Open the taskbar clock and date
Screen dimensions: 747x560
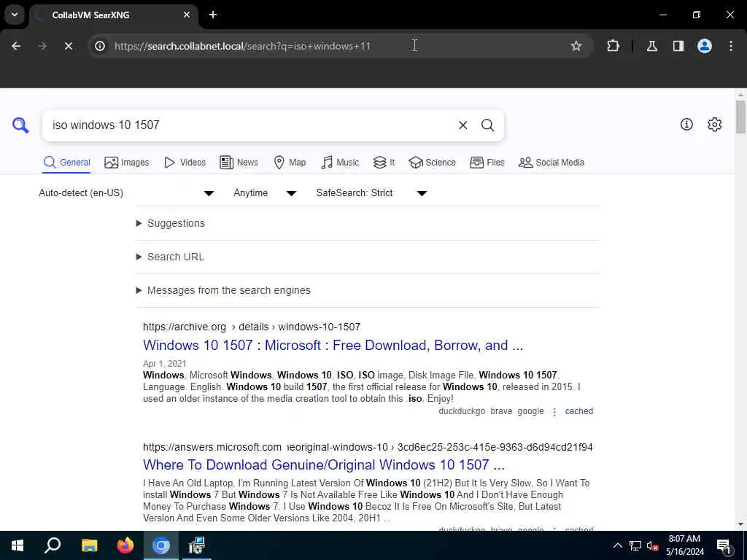click(x=684, y=545)
